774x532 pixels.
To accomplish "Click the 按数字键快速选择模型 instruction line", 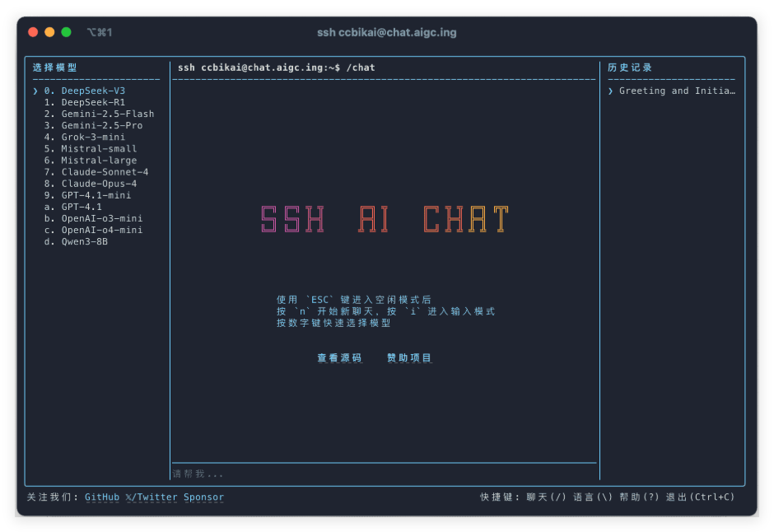I will (333, 323).
